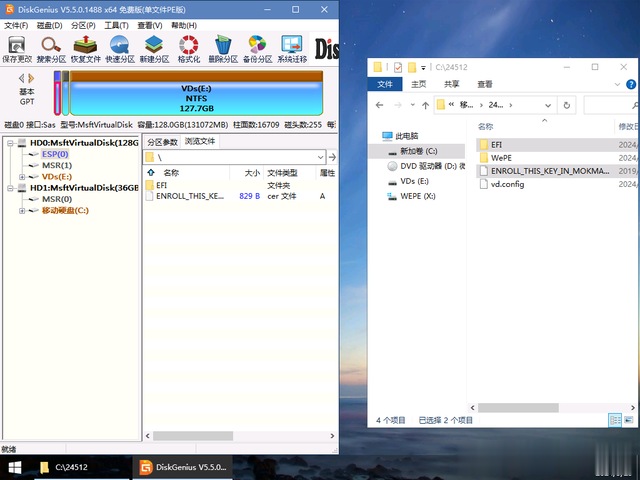Launch the Recover Files (恢复文件) tool
This screenshot has width=640, height=480.
[x=85, y=49]
